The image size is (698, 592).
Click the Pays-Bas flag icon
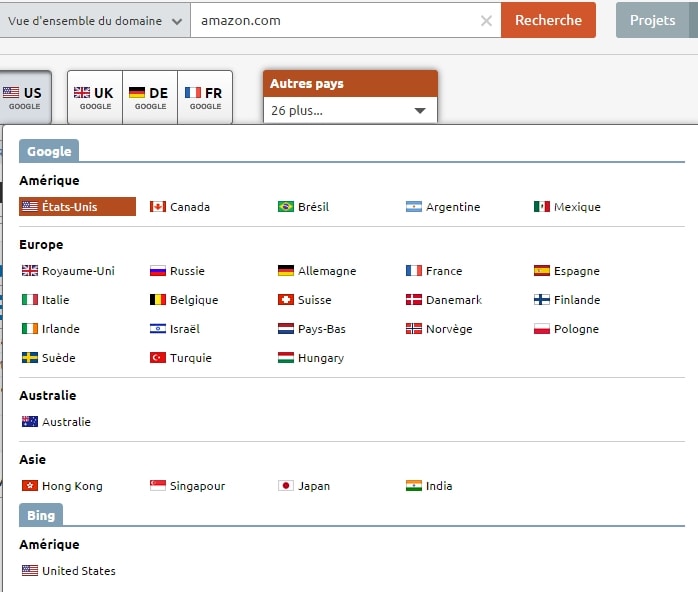(286, 328)
